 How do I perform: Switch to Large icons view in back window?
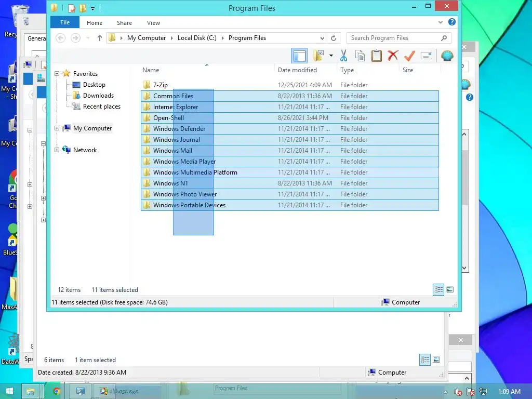pos(436,360)
